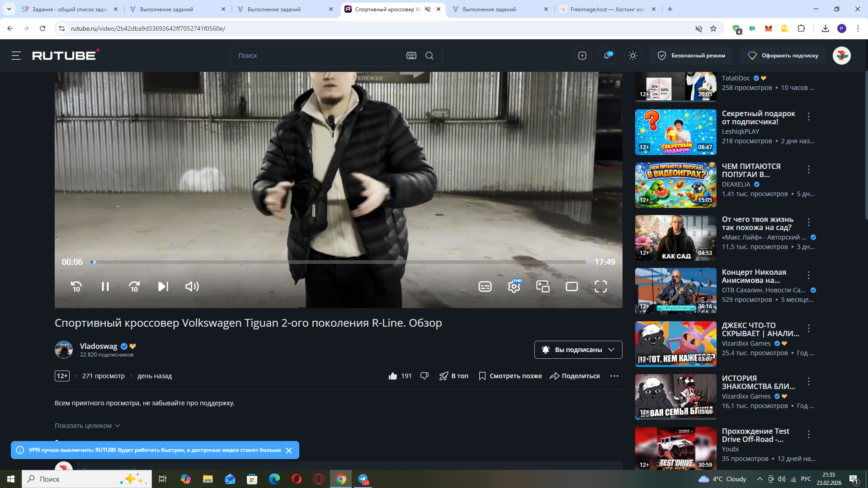The image size is (868, 488).
Task: Open video quality settings gear
Action: point(514,286)
